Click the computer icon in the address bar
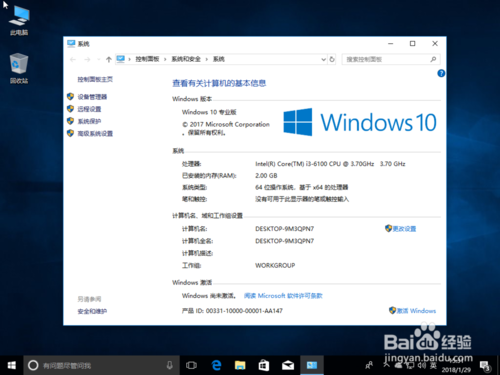 [121, 59]
